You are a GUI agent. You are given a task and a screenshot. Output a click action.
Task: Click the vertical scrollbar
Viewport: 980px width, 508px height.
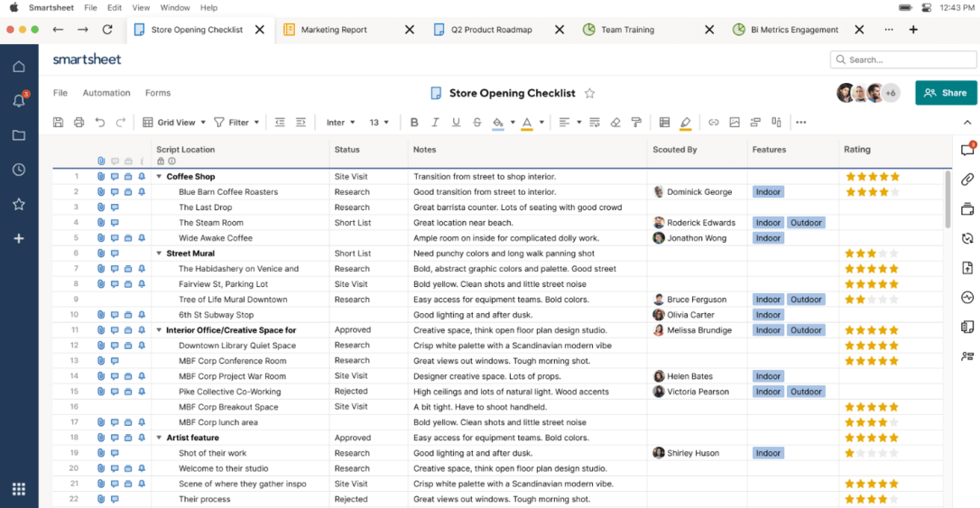coord(948,199)
